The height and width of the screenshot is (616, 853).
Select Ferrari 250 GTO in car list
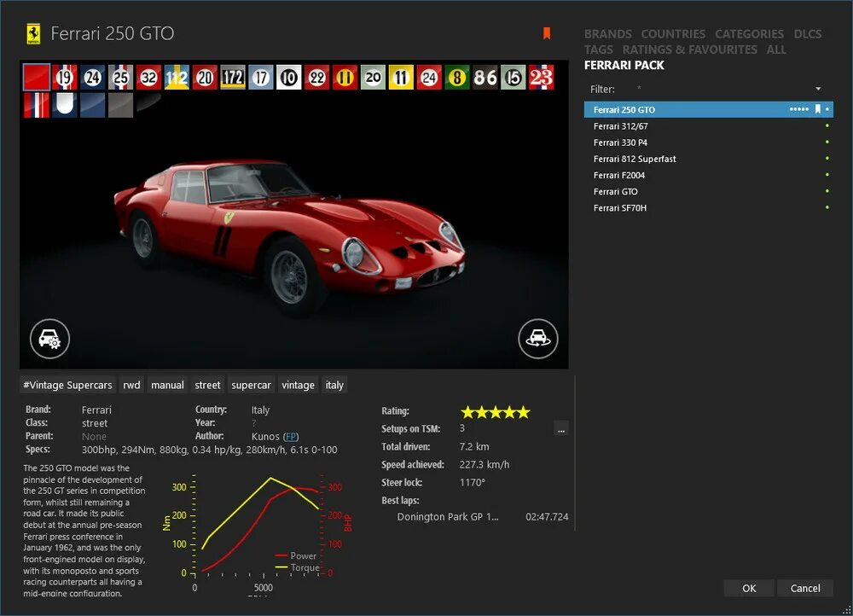pyautogui.click(x=708, y=109)
